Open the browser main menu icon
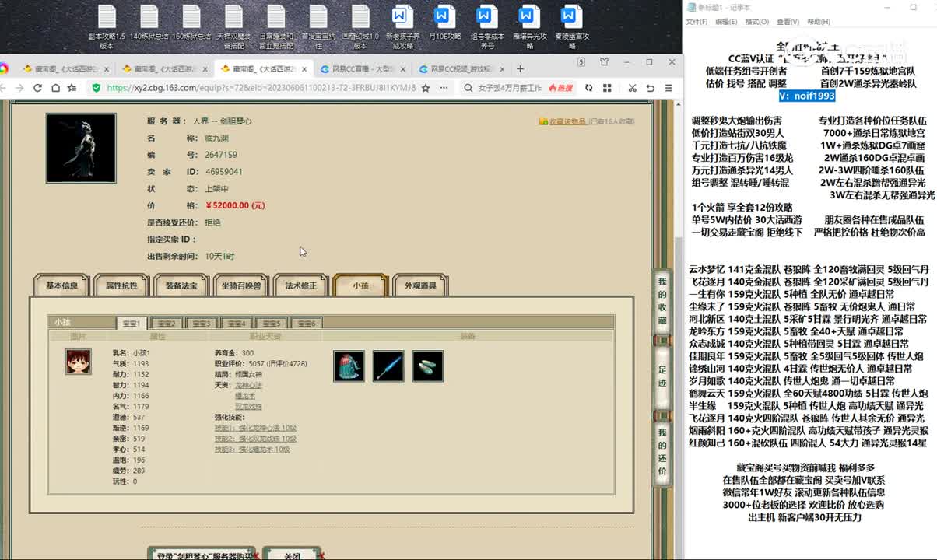Viewport: 937px width, 560px height. [x=669, y=88]
